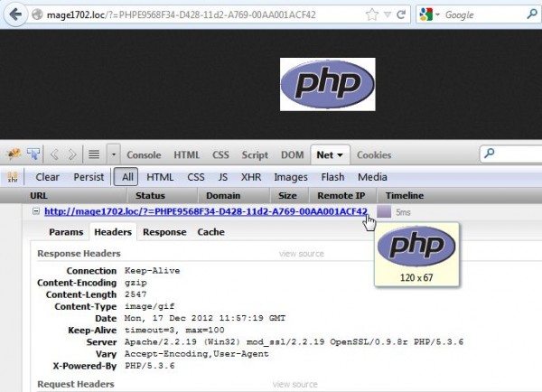Click the reload page icon
The height and width of the screenshot is (392, 542).
[401, 14]
